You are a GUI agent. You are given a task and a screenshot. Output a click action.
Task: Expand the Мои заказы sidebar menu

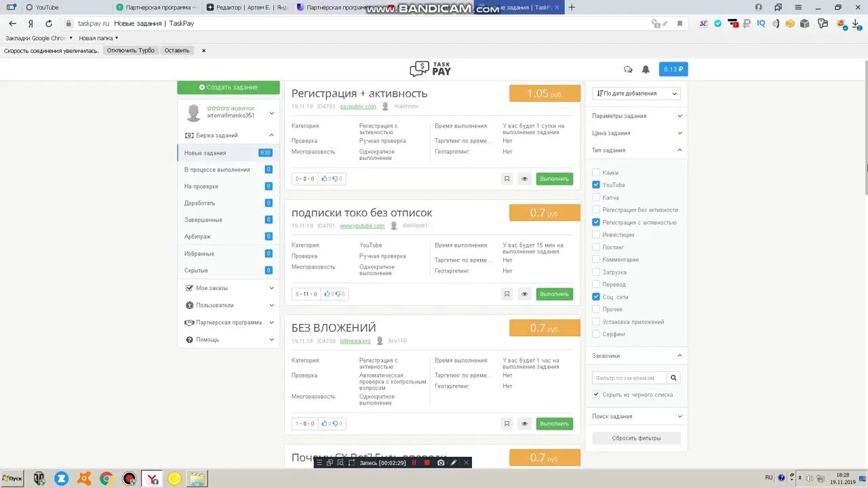[x=229, y=288]
